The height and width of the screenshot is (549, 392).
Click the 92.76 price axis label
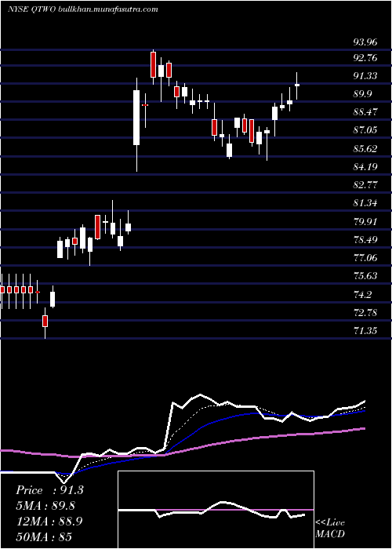365,58
